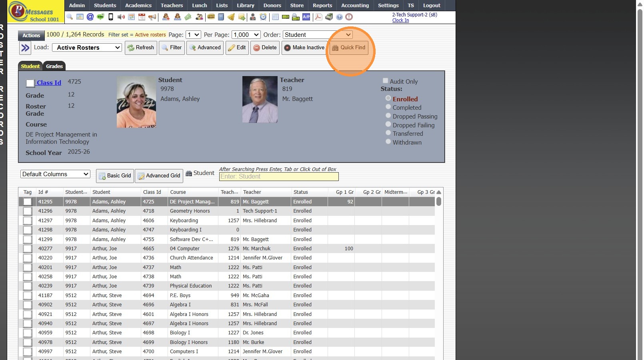Click the megaphone announcement icon
Image resolution: width=644 pixels, height=360 pixels.
point(152,17)
